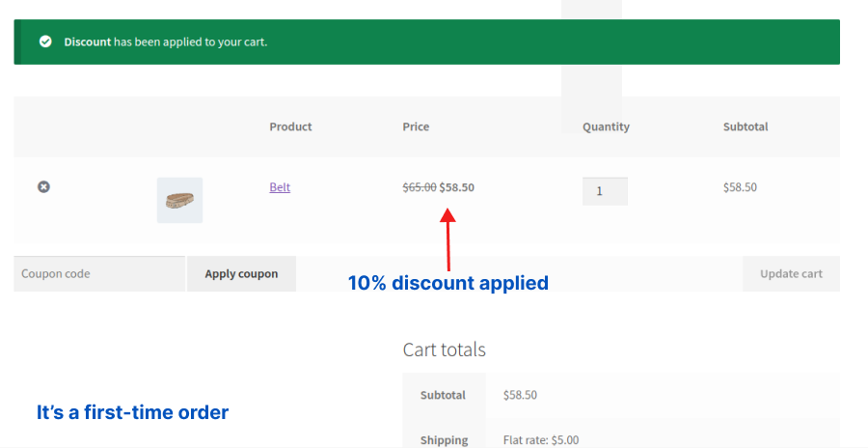Click the discounted $58.50 price in the Price column
Image resolution: width=868 pixels, height=448 pixels.
457,187
